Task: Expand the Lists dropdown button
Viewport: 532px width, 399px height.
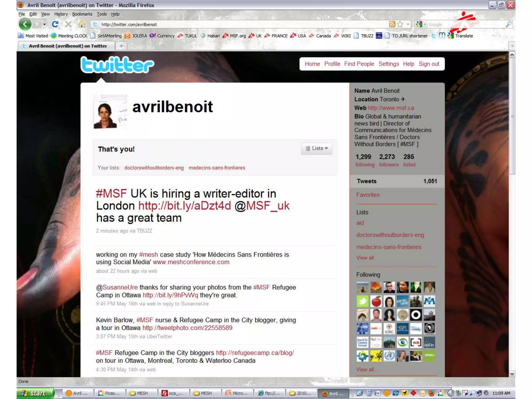Action: [317, 148]
